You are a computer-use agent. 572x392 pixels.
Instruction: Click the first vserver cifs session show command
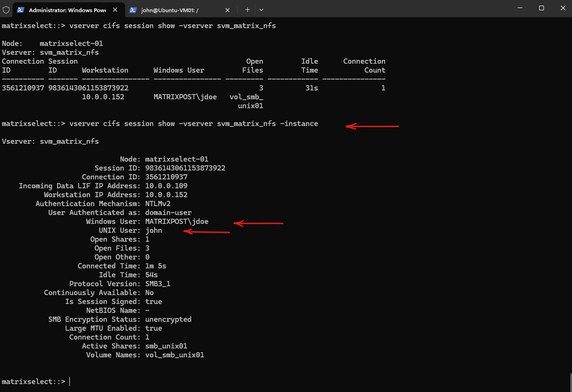click(172, 26)
